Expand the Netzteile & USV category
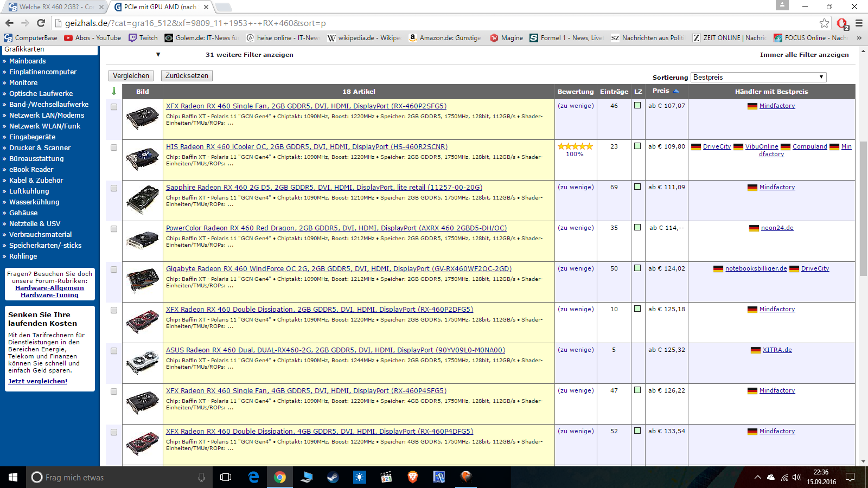Viewport: 868px width, 488px height. [x=35, y=224]
